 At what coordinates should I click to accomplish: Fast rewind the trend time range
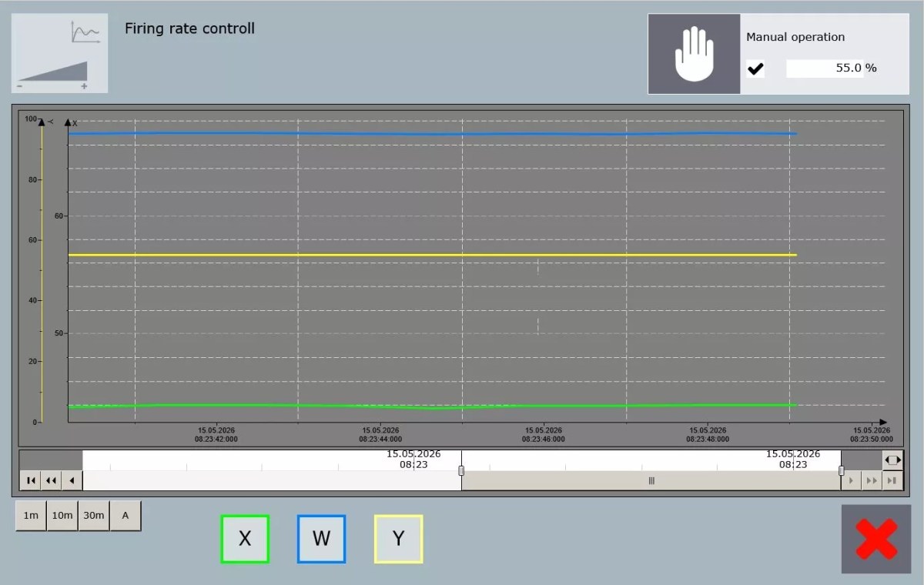[51, 480]
